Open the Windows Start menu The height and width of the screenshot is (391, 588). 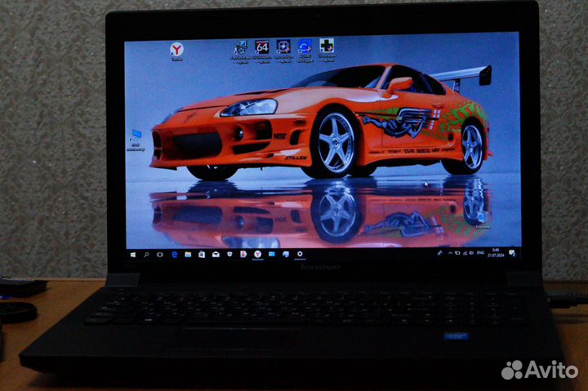(133, 255)
